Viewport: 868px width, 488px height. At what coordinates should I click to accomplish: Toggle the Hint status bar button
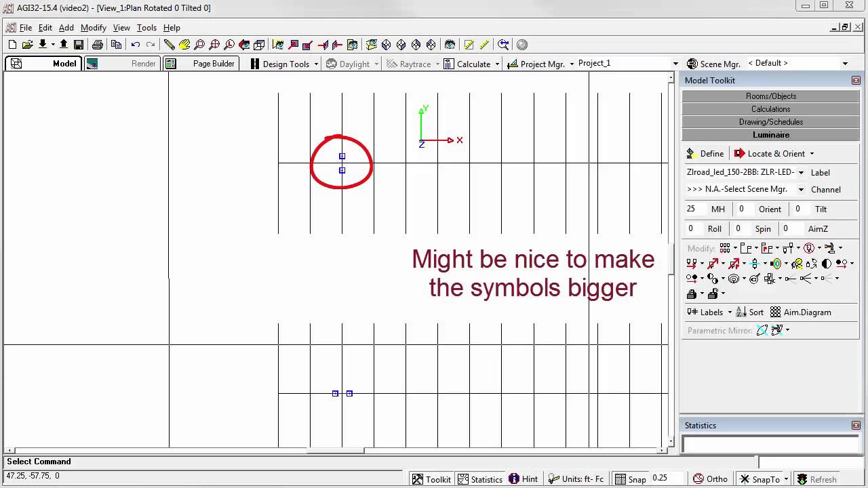click(524, 479)
